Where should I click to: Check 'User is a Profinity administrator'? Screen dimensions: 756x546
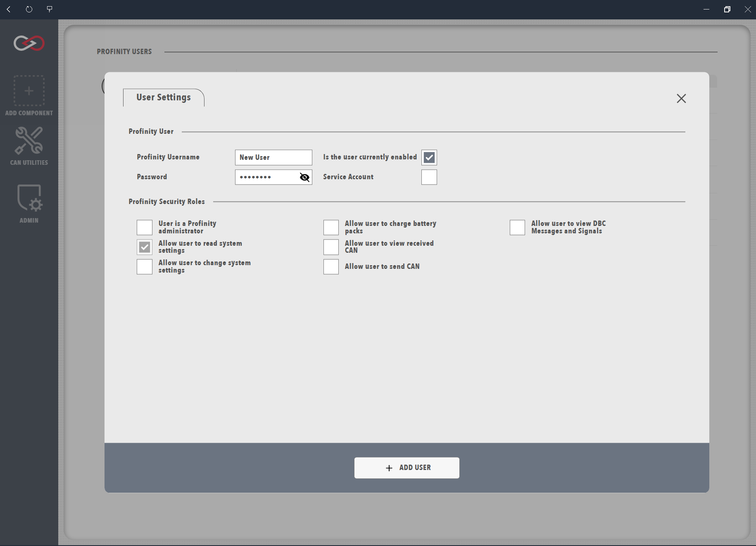(x=145, y=227)
